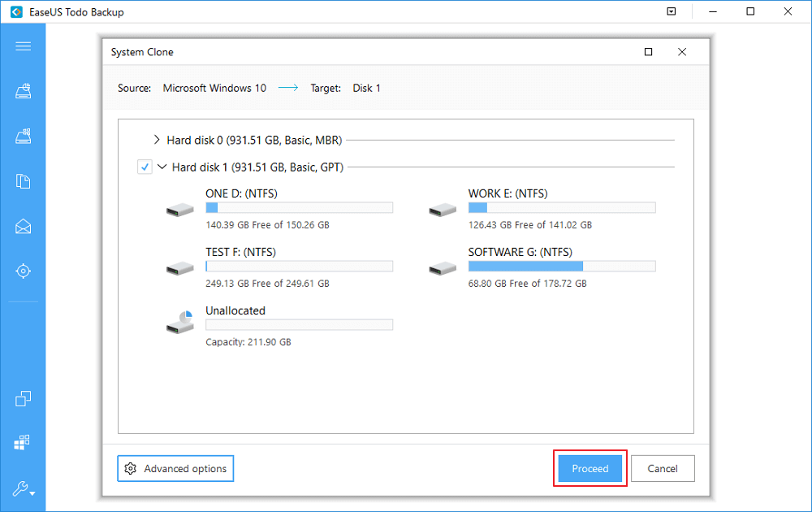
Task: Open the System Clone windows icon in the sidebar
Action: tap(22, 442)
